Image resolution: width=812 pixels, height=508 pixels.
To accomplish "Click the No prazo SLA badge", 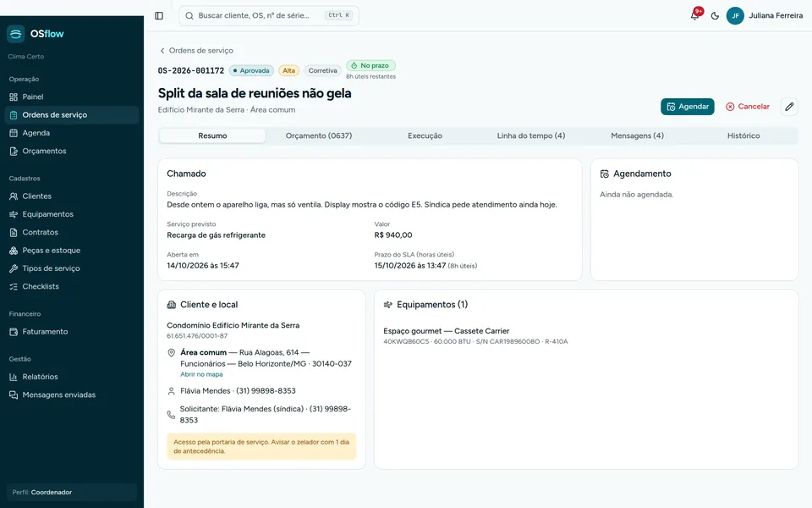I will pyautogui.click(x=370, y=66).
